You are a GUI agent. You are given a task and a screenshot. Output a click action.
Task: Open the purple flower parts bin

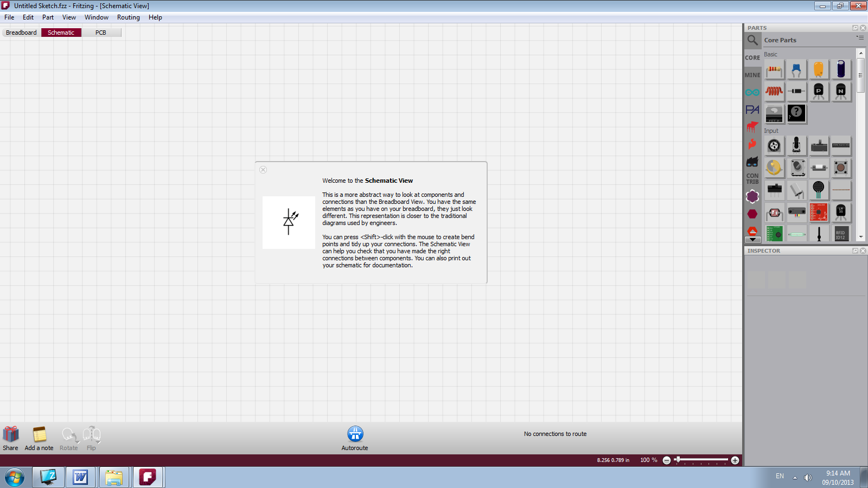752,196
